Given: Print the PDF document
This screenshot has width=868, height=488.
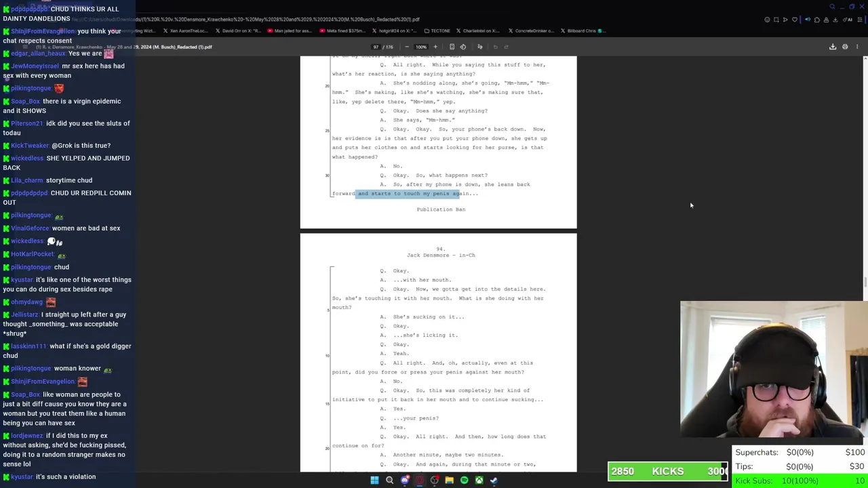Looking at the screenshot, I should pos(845,47).
